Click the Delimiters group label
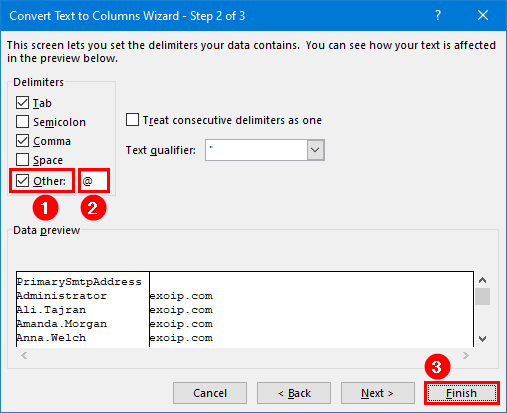Image resolution: width=507 pixels, height=413 pixels. tap(38, 82)
